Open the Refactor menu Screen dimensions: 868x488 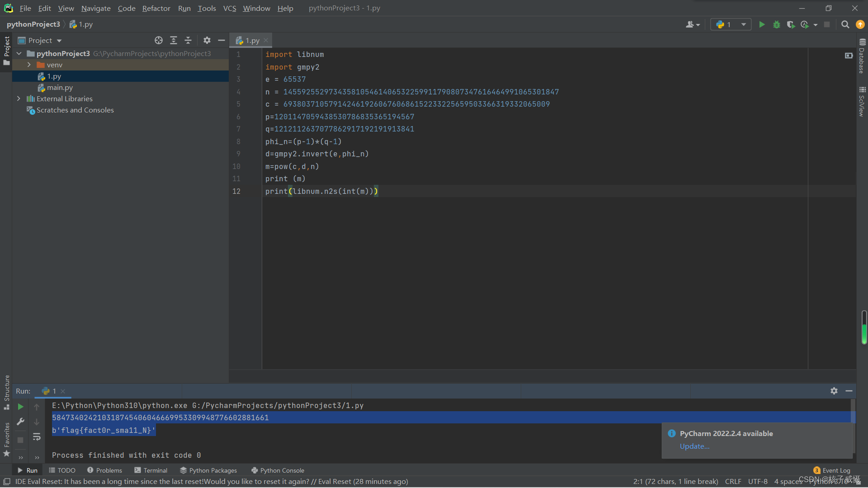click(x=156, y=8)
